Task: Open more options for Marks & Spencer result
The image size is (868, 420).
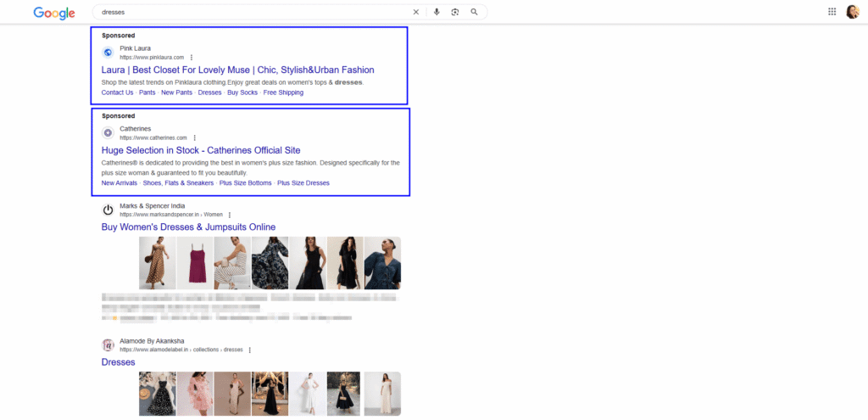Action: point(230,215)
